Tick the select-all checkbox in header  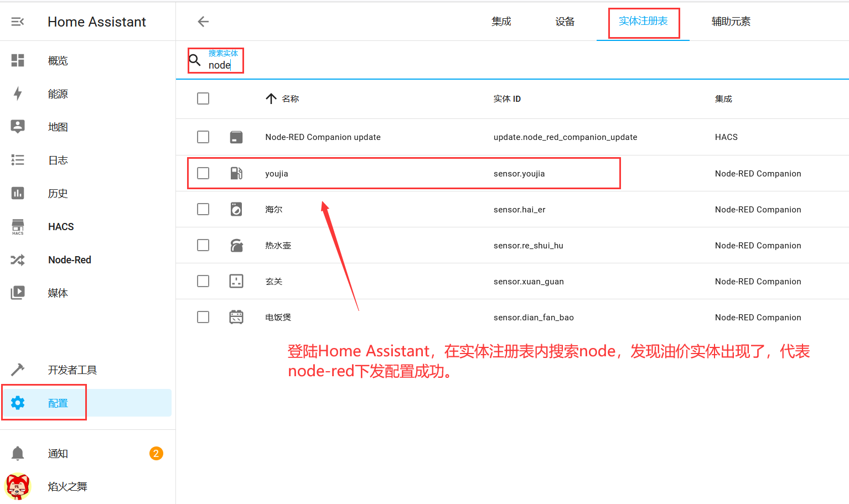pyautogui.click(x=203, y=98)
